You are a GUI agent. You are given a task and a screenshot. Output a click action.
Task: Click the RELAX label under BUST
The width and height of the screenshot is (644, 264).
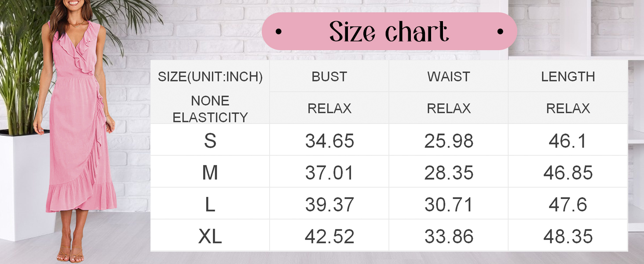[329, 108]
